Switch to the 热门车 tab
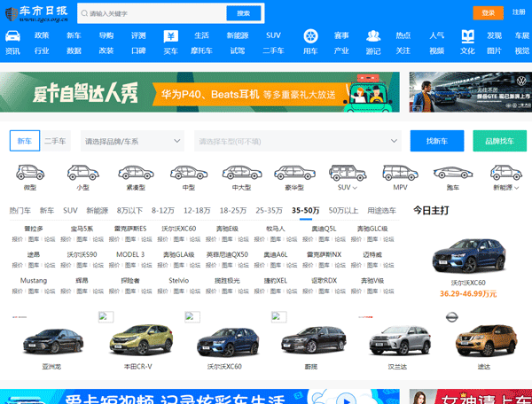This screenshot has height=404, width=532. 20,211
